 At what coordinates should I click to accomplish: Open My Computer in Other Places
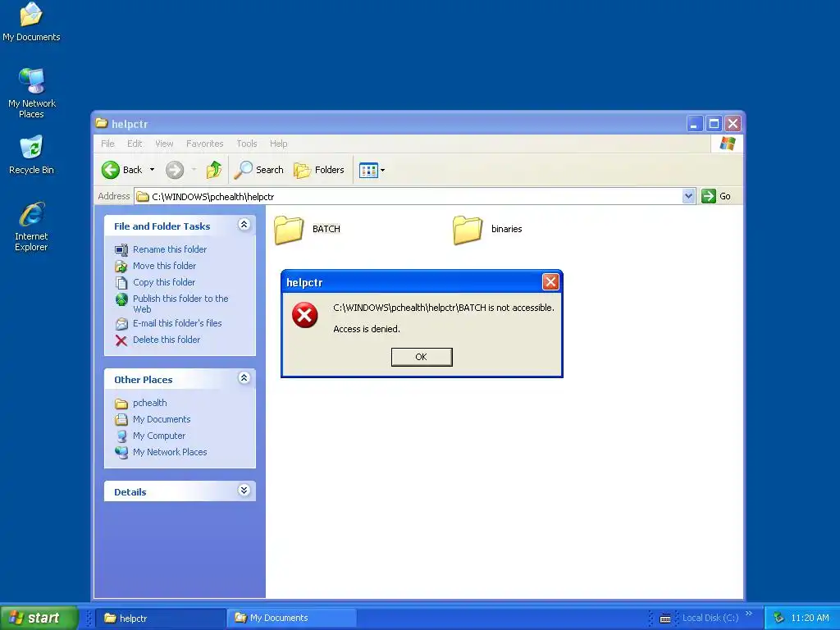[x=159, y=436]
